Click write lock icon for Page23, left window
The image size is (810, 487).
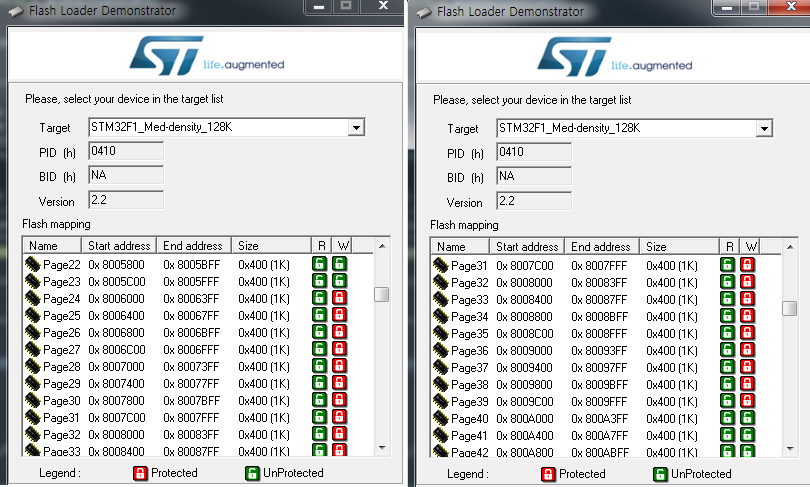(x=339, y=281)
